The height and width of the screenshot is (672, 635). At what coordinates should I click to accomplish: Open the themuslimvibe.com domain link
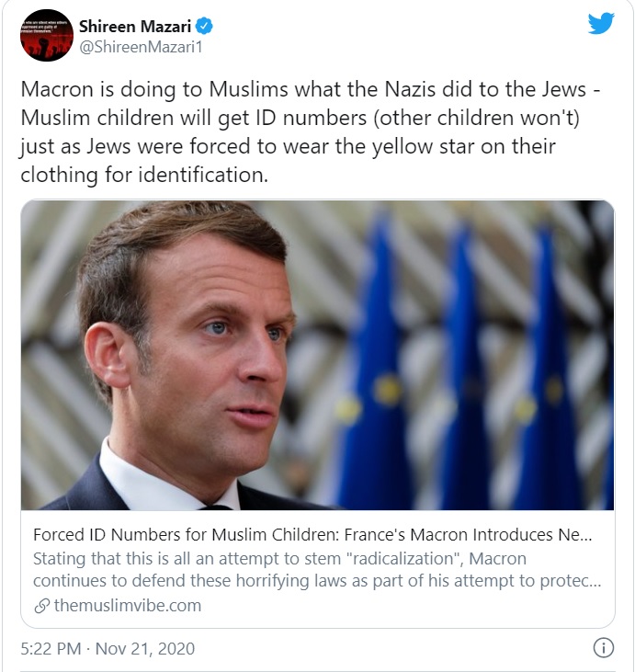(127, 606)
